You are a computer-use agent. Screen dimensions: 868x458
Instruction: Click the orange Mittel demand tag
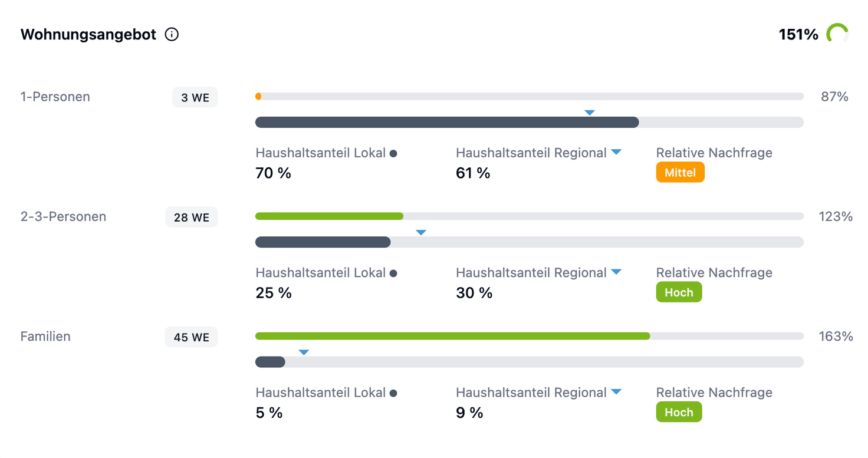pyautogui.click(x=680, y=172)
